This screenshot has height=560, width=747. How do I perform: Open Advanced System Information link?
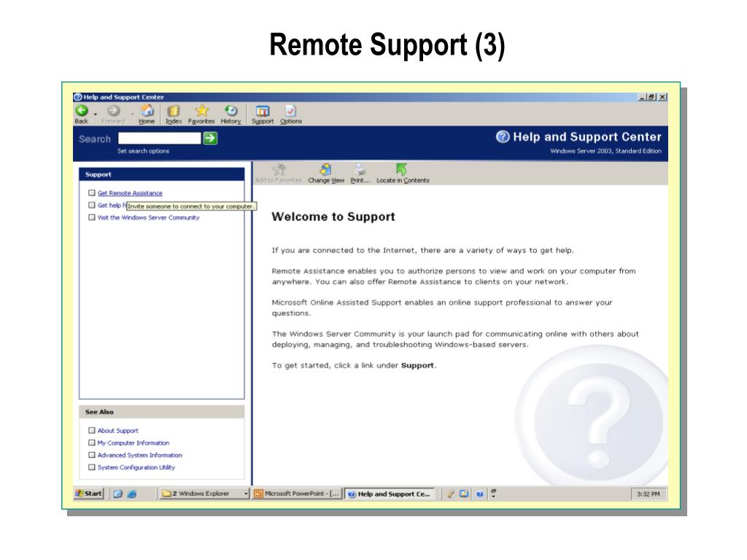point(139,455)
